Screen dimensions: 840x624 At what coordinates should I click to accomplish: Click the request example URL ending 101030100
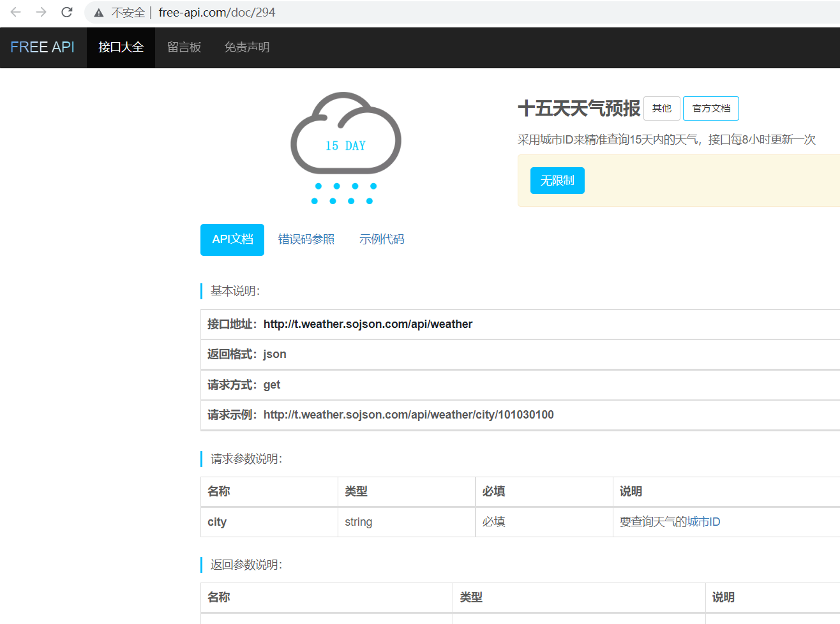pos(409,415)
